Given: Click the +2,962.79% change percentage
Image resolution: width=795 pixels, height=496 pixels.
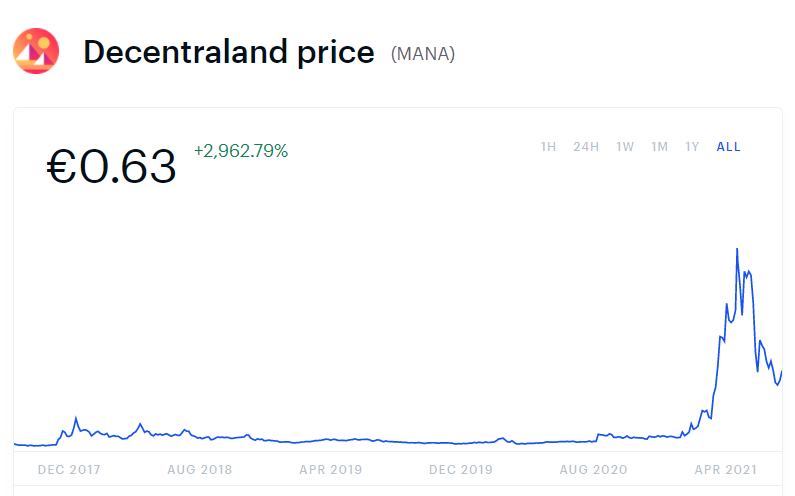Looking at the screenshot, I should click(x=240, y=151).
